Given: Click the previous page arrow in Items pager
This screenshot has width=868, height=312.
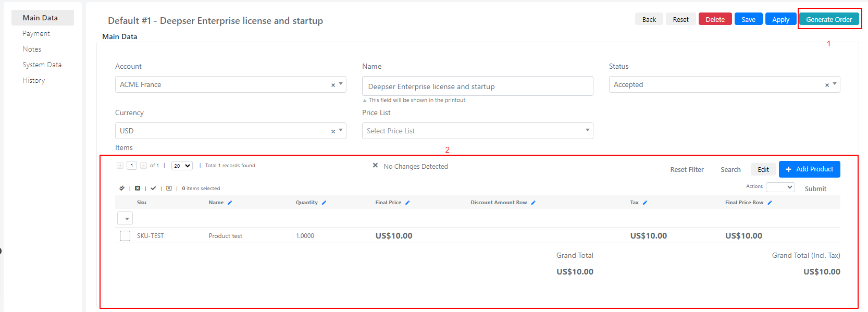Looking at the screenshot, I should (120, 166).
